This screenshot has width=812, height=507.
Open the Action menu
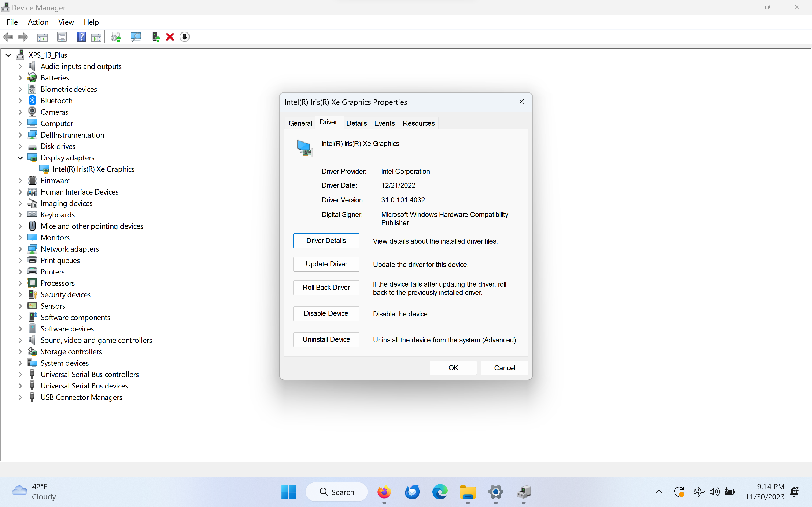(x=38, y=22)
